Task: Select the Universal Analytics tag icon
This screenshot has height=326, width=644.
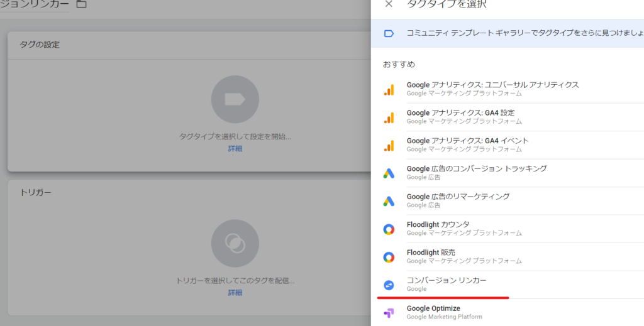Action: click(x=389, y=89)
